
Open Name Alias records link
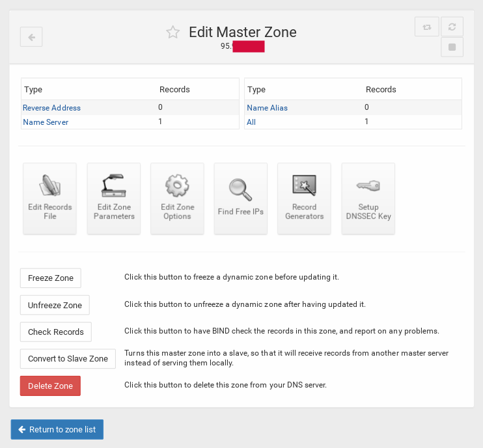coord(267,108)
